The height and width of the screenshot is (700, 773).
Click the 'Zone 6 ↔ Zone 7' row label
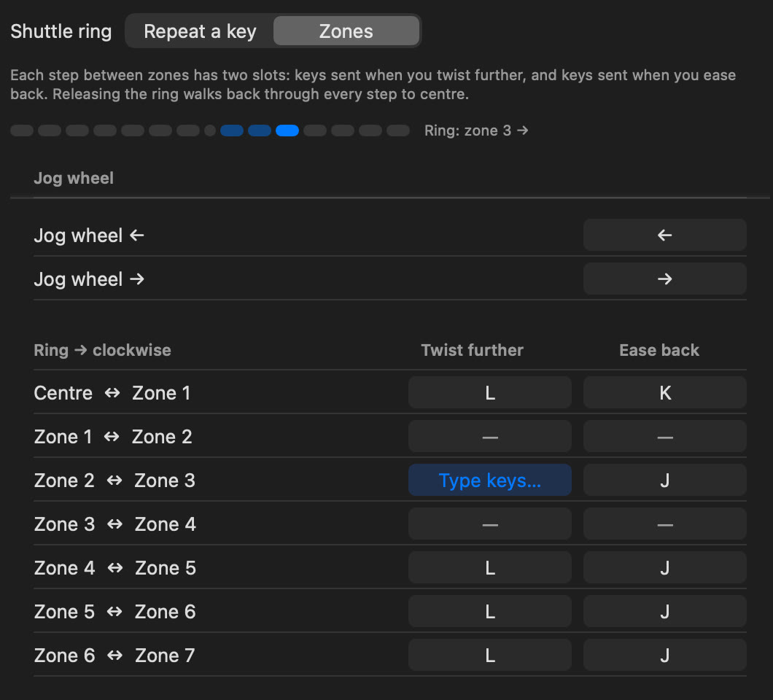pos(114,655)
